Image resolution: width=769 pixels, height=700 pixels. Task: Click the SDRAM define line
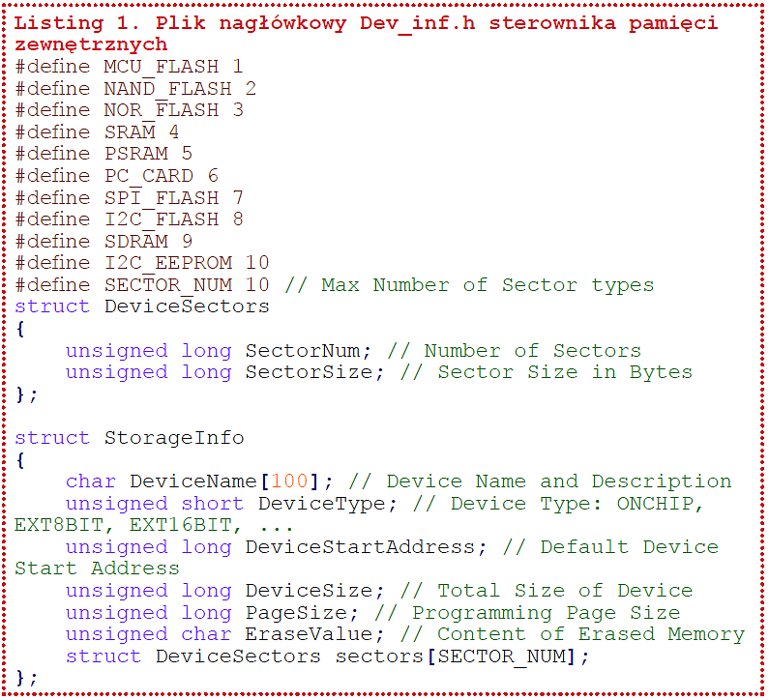104,241
